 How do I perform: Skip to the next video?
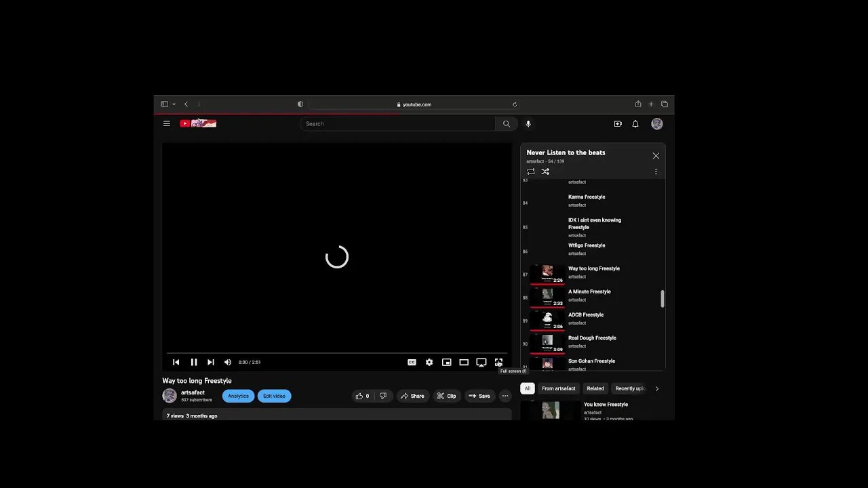[211, 362]
